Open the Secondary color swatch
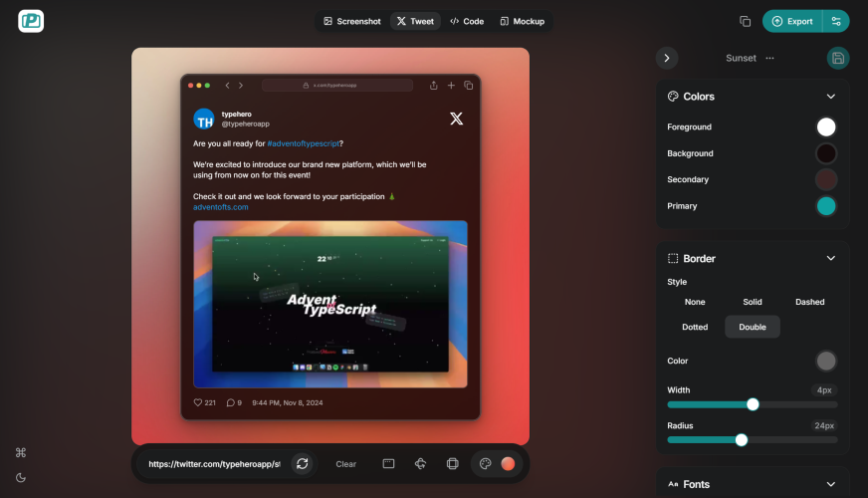The width and height of the screenshot is (868, 498). click(x=826, y=179)
